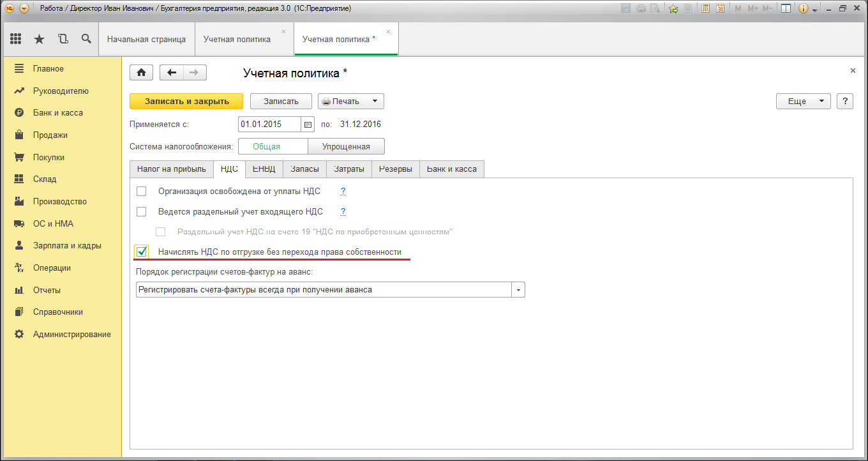Click the home icon button
The image size is (868, 461).
142,73
